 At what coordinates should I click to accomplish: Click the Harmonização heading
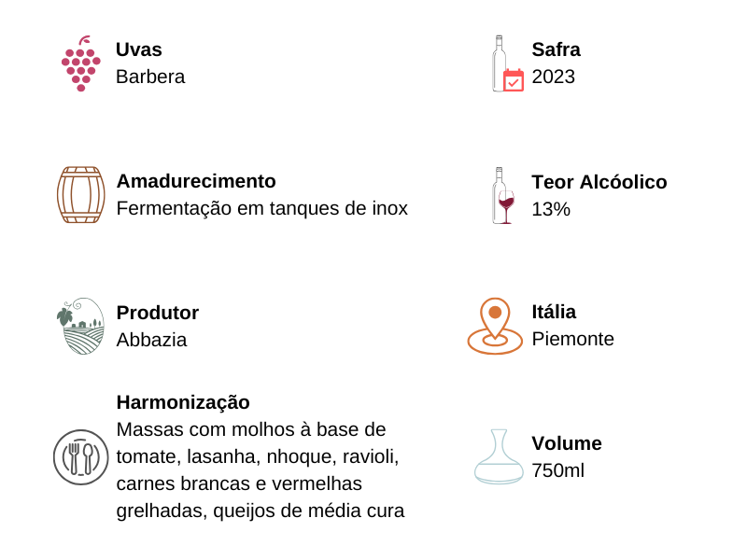(183, 402)
